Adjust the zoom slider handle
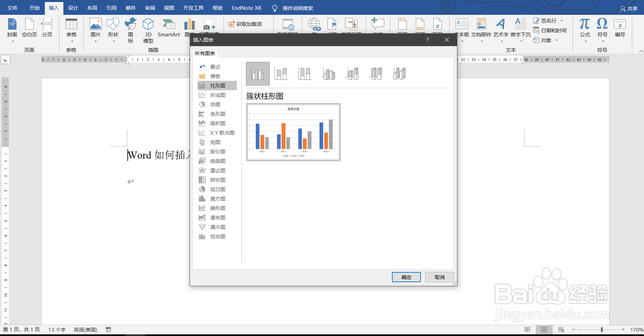The height and width of the screenshot is (336, 644). pos(602,330)
